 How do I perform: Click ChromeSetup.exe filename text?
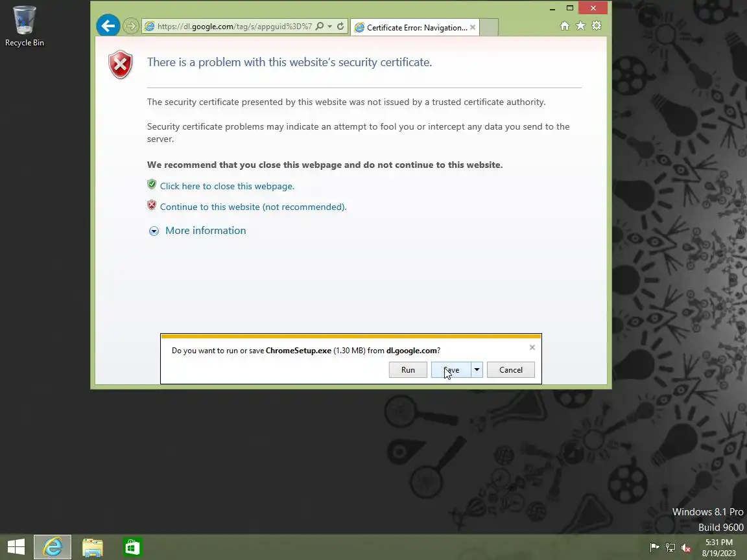(298, 351)
